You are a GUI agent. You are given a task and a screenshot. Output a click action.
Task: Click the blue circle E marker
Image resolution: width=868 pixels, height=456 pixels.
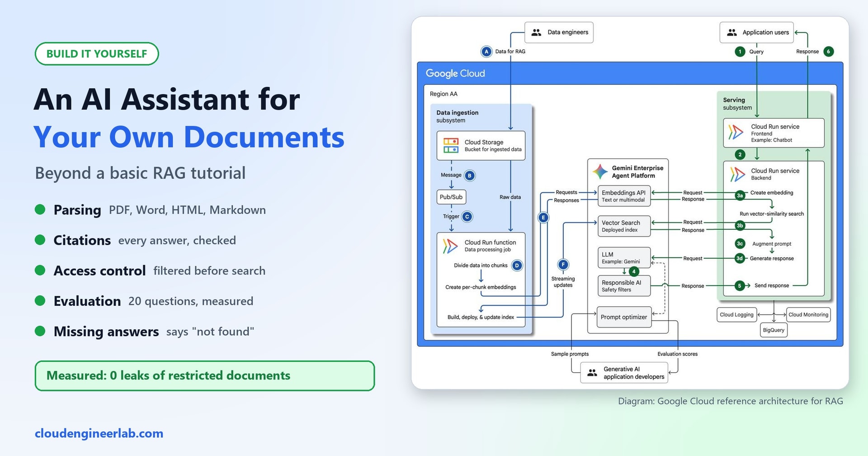pyautogui.click(x=543, y=218)
